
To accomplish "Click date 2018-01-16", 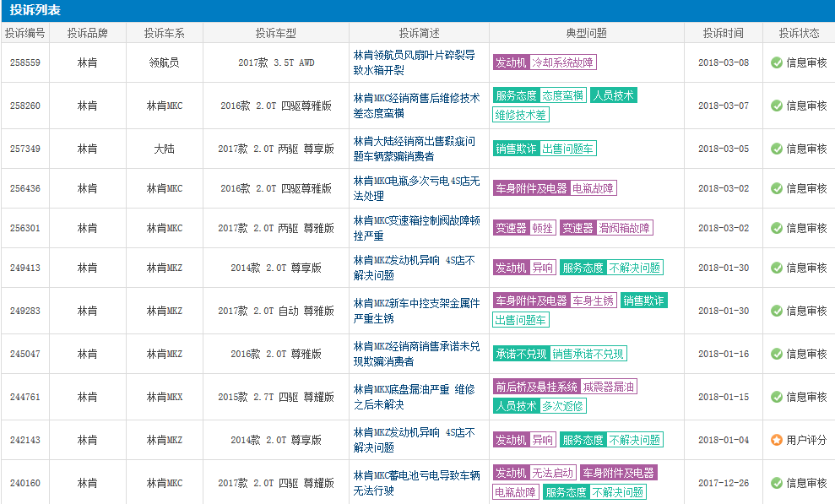I will (x=724, y=354).
